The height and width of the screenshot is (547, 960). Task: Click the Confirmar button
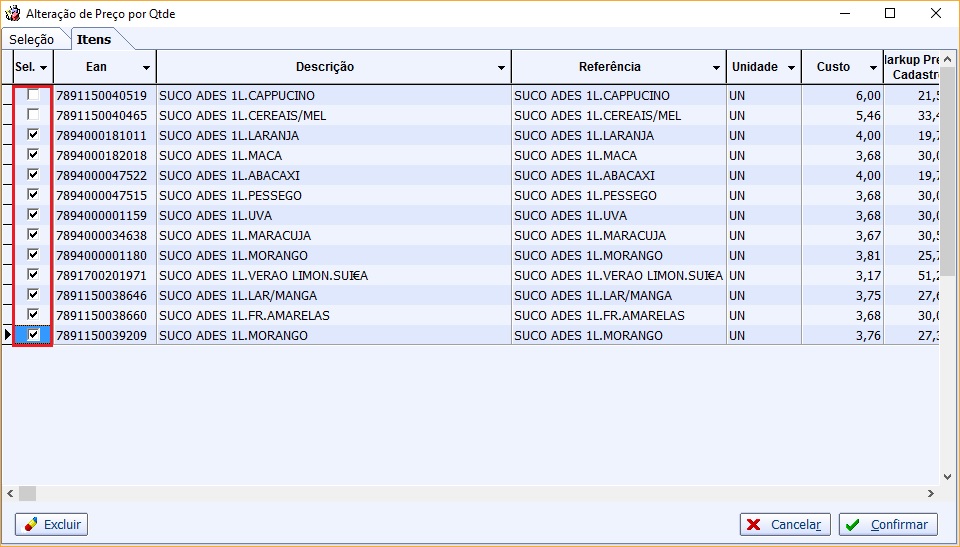pos(888,524)
